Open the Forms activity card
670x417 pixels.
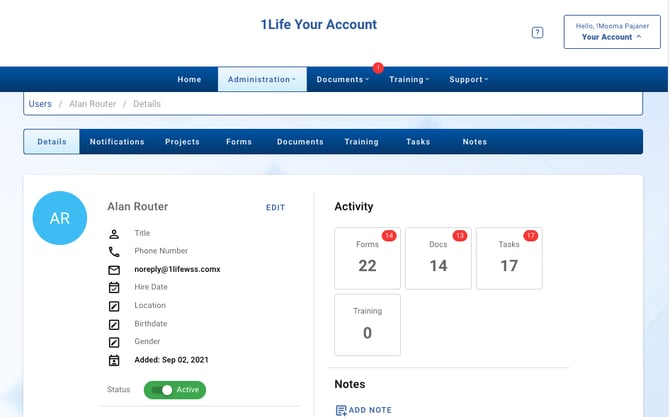point(367,258)
